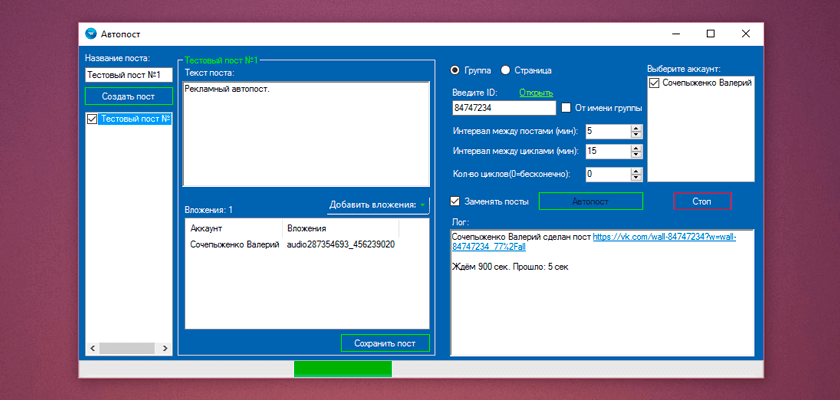Click the Название поста input field
Image resolution: width=840 pixels, height=400 pixels.
pyautogui.click(x=129, y=75)
